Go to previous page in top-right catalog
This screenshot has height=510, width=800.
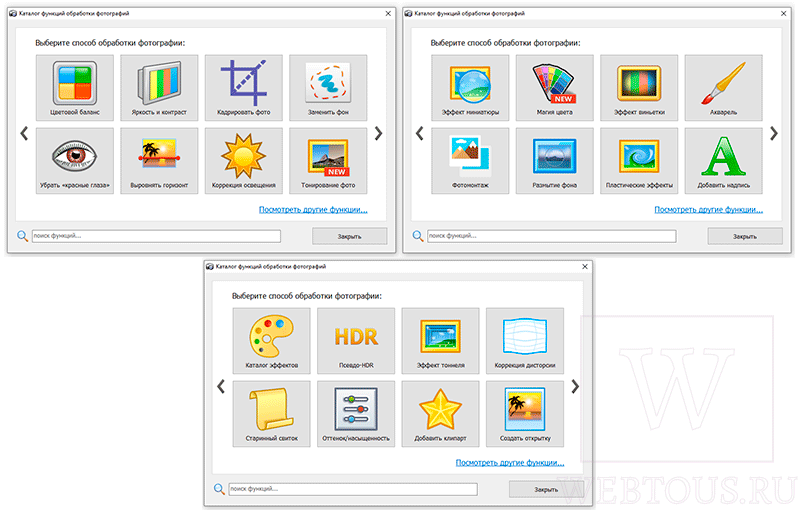point(419,134)
